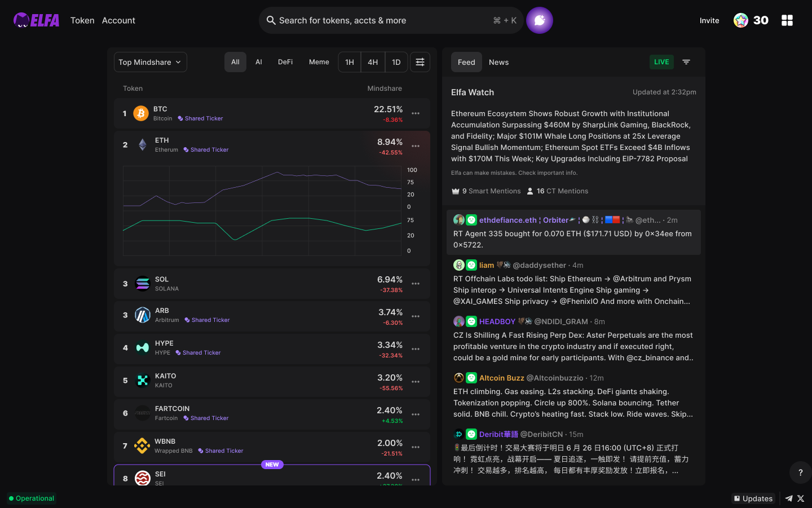Click the ETH mindshare chart
812x508 pixels.
tap(262, 210)
